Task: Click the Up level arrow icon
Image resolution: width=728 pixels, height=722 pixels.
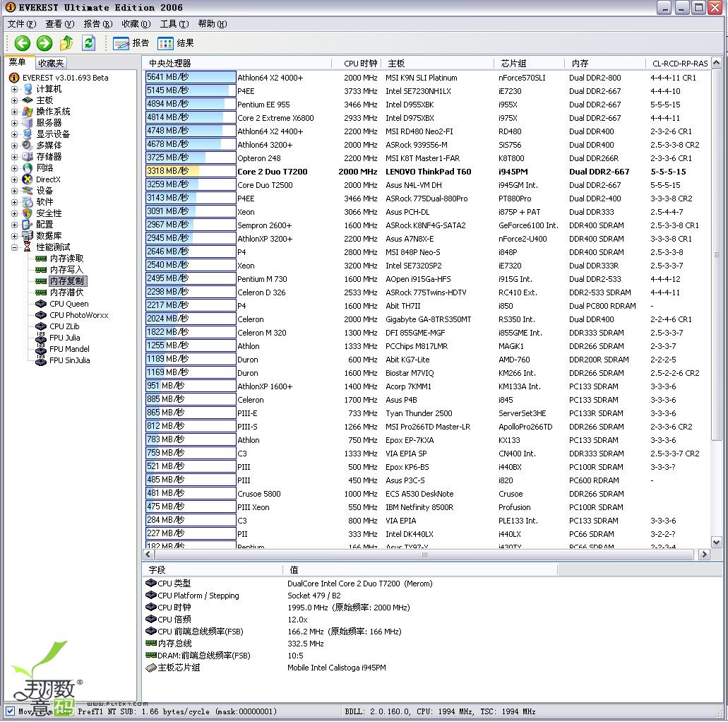Action: pos(66,43)
